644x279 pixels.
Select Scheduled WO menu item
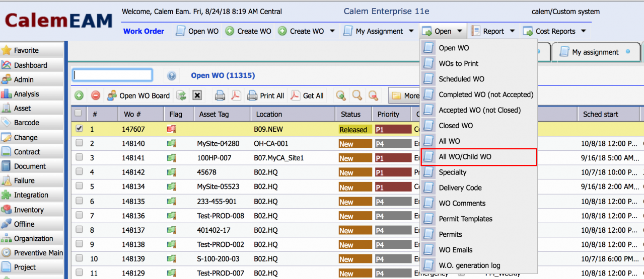[479, 79]
